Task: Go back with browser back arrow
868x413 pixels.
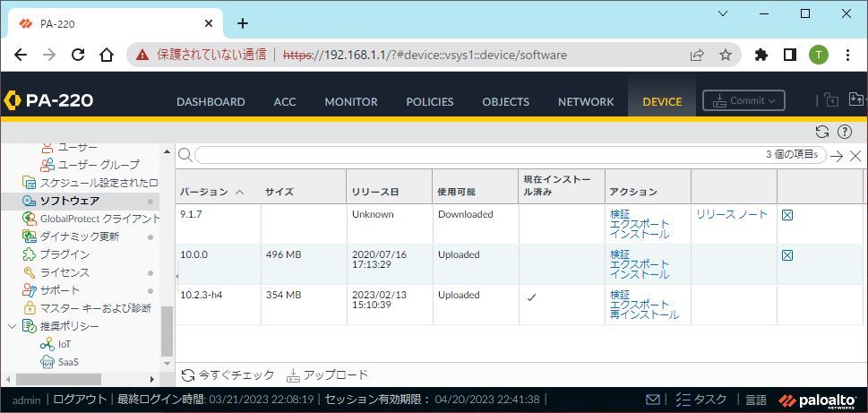Action: tap(21, 55)
